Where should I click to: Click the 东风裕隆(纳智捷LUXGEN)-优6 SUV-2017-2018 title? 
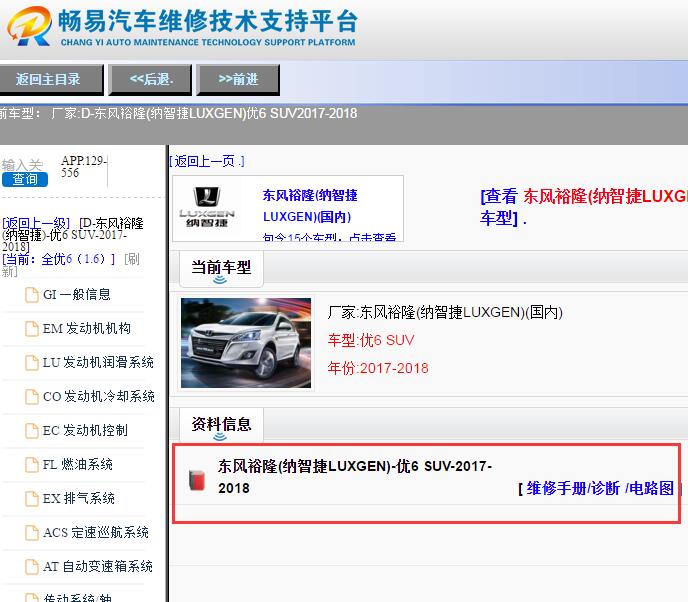(x=355, y=477)
